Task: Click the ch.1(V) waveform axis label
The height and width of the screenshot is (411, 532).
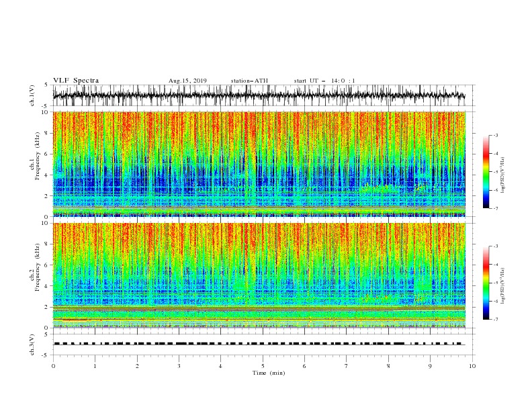Action: coord(32,95)
